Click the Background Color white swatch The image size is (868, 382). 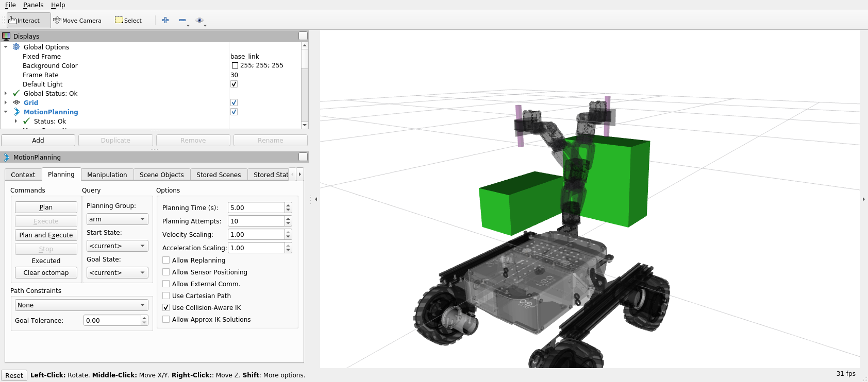click(235, 65)
